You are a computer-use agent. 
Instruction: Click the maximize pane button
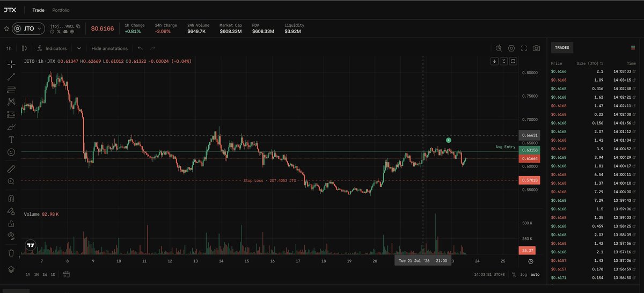pos(513,61)
